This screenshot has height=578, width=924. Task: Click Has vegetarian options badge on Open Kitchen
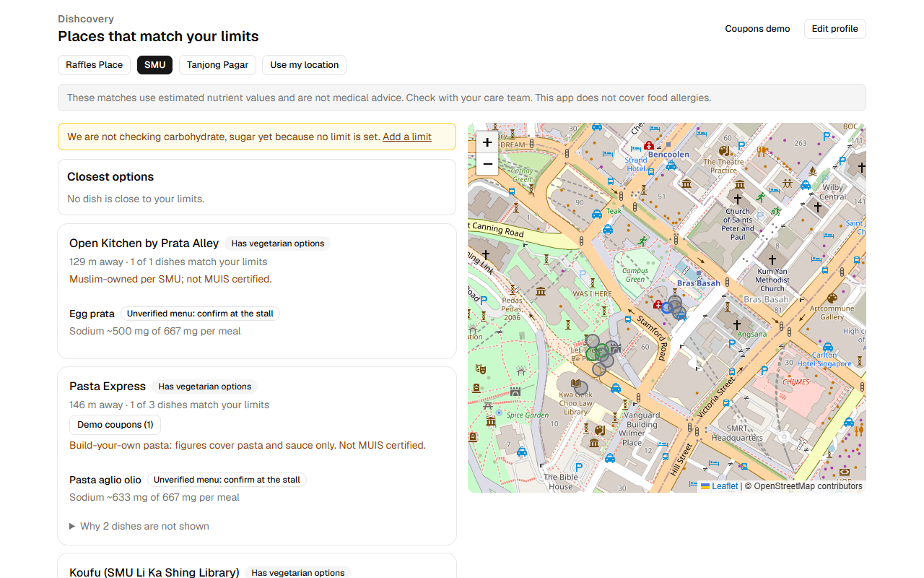point(278,243)
